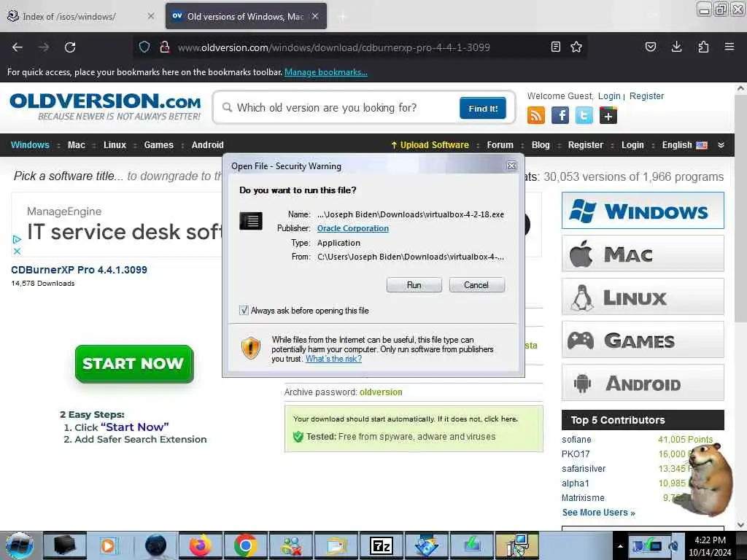Image resolution: width=747 pixels, height=560 pixels.
Task: Click the Login link beside Welcome Guest
Action: tap(609, 96)
